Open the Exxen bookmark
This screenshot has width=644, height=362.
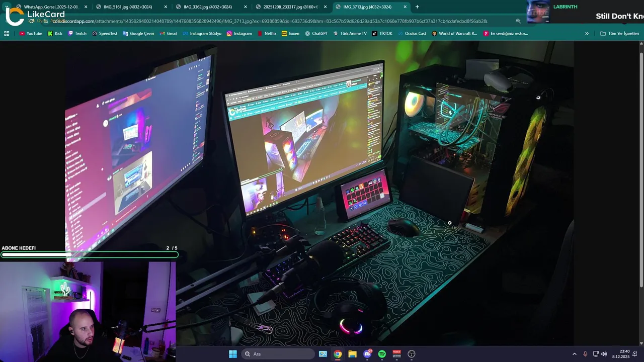(291, 33)
